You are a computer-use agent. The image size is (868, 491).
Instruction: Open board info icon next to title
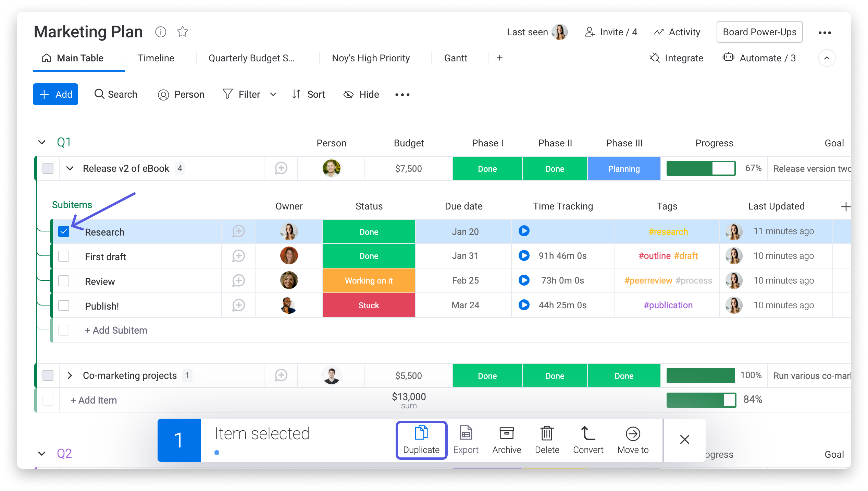point(161,32)
